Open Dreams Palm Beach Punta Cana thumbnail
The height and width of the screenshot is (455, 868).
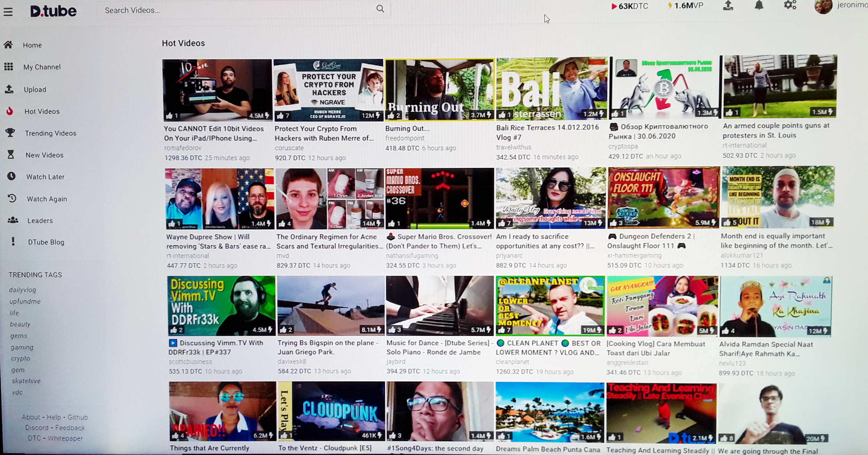(x=550, y=412)
